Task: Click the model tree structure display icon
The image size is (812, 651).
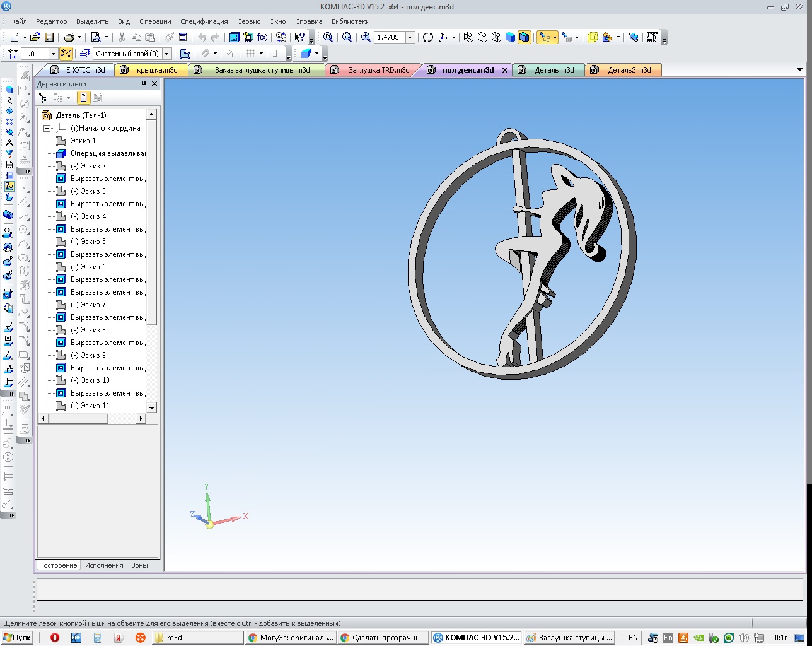Action: click(43, 98)
